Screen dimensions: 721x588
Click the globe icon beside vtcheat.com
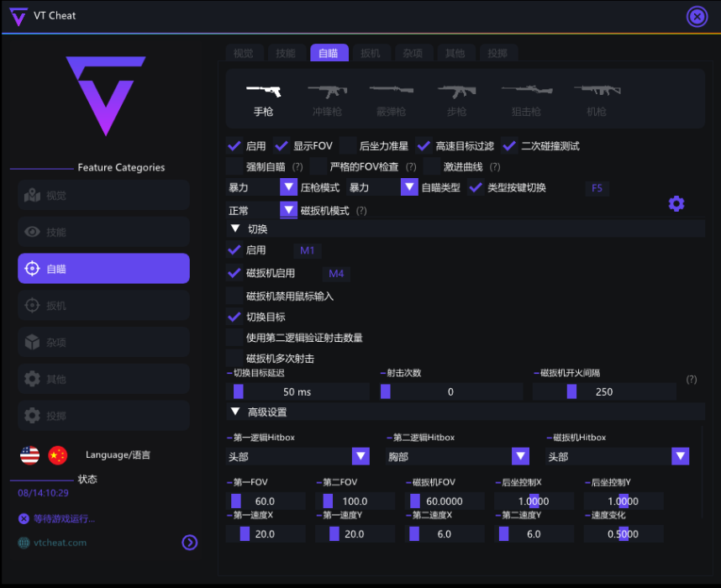24,543
